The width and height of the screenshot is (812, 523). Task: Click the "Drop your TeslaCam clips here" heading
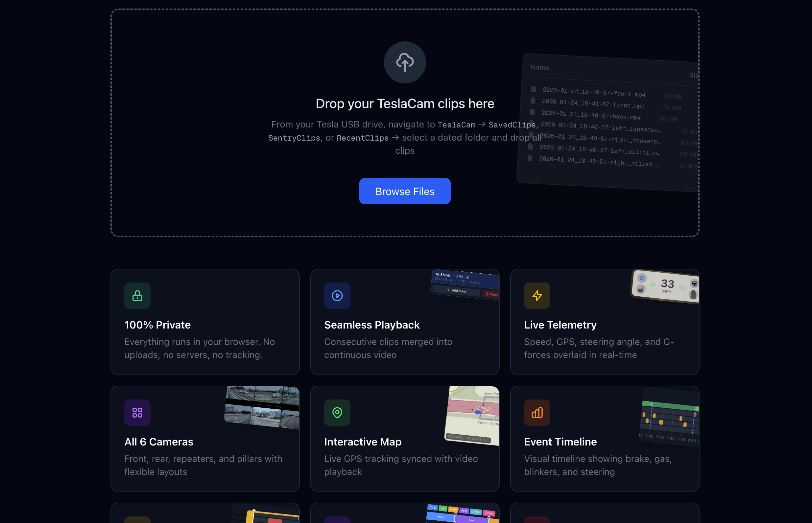[405, 103]
